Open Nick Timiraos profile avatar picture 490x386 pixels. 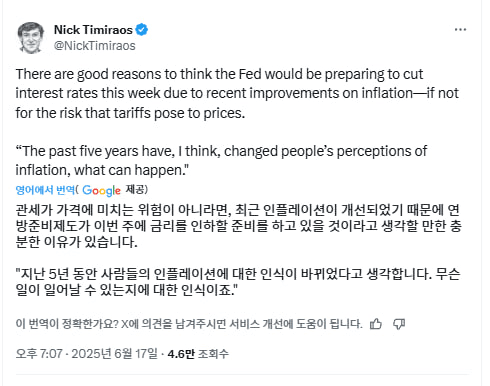click(31, 38)
